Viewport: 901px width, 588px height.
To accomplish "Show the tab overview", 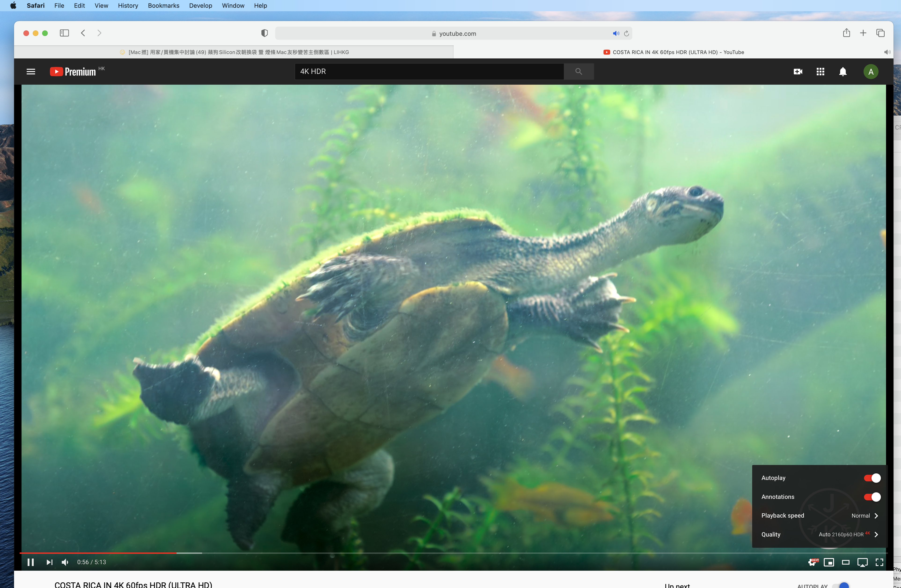I will coord(880,33).
